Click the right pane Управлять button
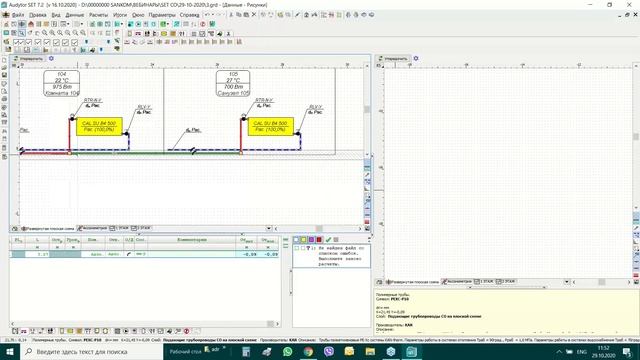 pos(393,58)
